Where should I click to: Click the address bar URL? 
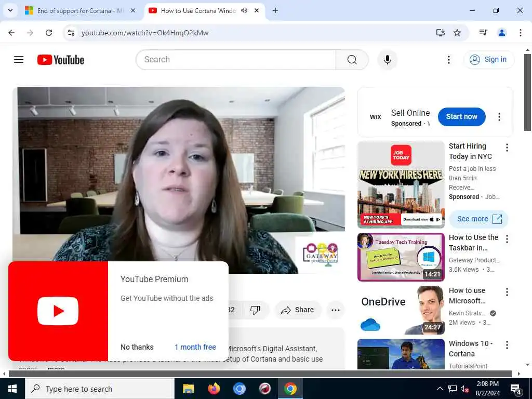point(145,33)
